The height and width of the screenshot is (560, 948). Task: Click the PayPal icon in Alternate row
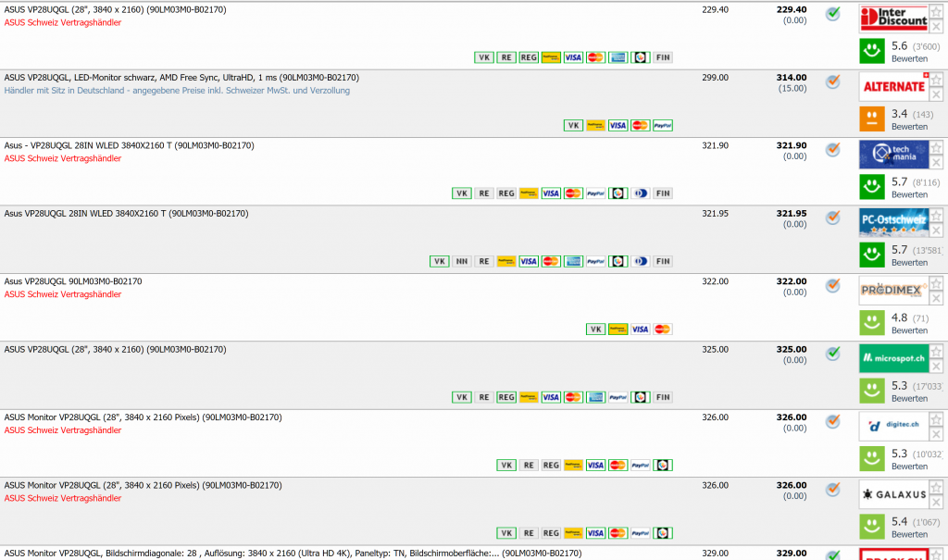click(x=663, y=126)
